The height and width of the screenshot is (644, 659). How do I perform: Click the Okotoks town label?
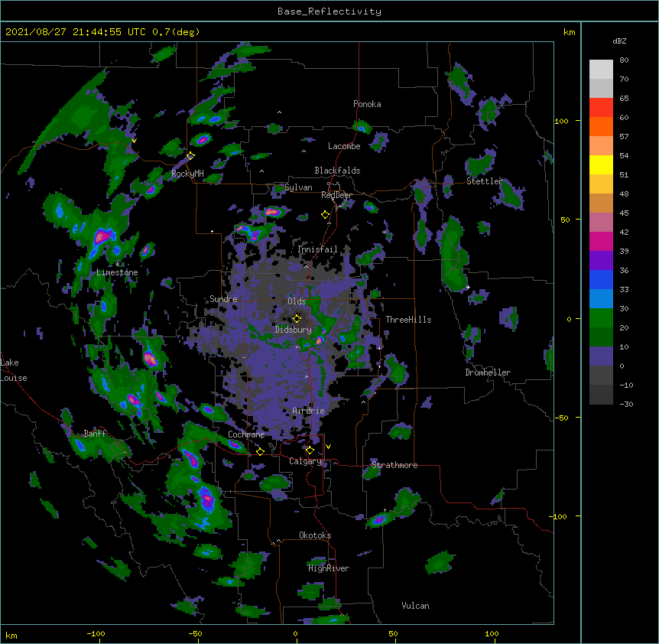(x=315, y=535)
